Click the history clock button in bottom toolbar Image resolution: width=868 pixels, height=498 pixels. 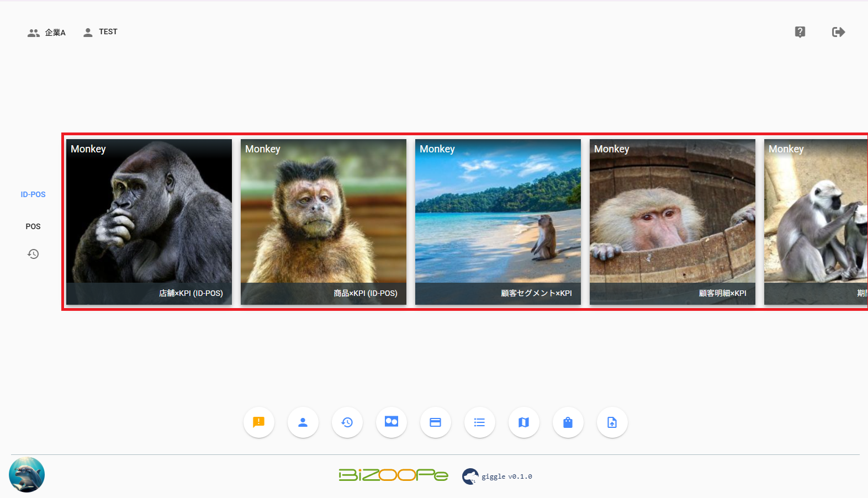[347, 422]
